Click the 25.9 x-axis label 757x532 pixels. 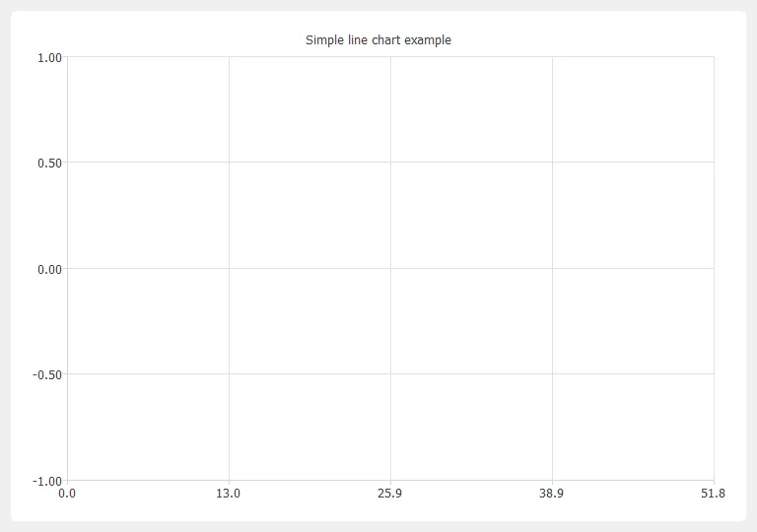[x=389, y=494]
